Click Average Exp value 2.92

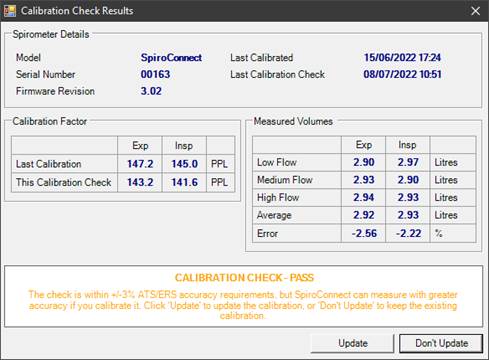pos(364,215)
